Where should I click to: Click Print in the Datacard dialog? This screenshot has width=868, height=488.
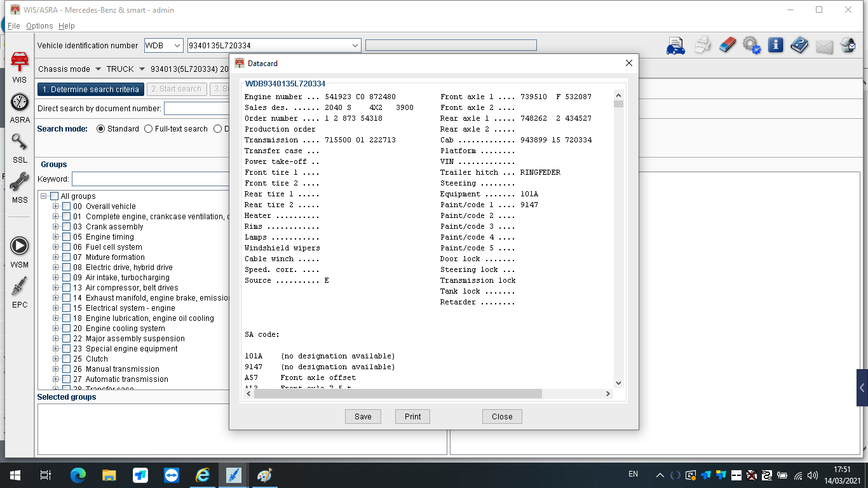coord(412,417)
